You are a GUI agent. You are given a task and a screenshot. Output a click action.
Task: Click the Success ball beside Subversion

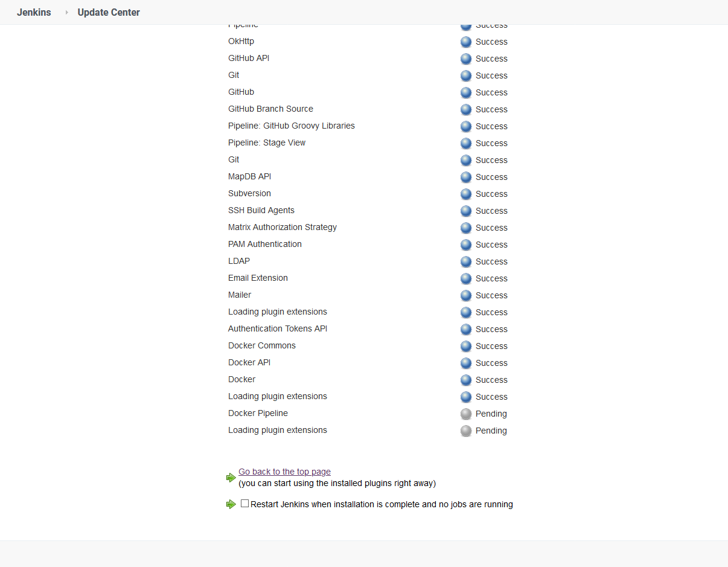click(465, 194)
